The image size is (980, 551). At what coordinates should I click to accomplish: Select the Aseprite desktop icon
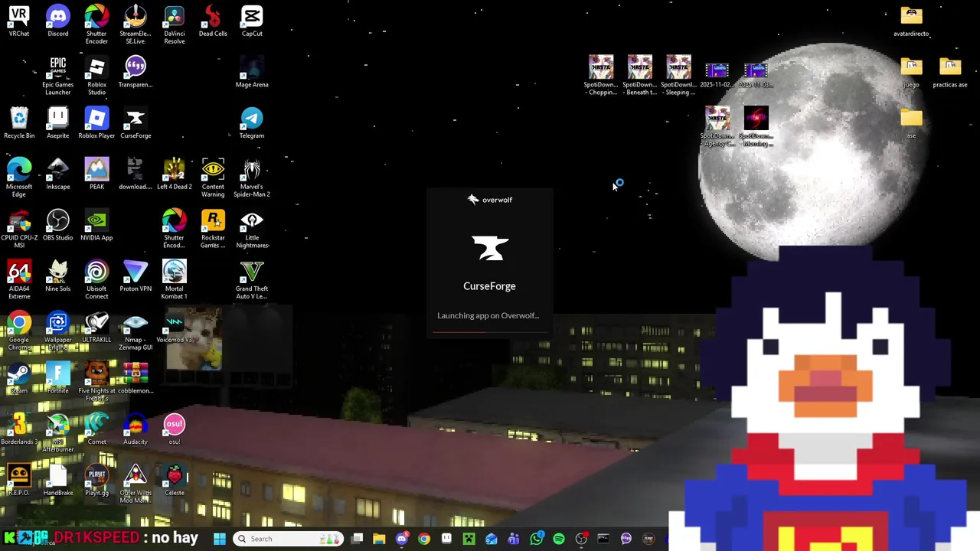click(57, 124)
